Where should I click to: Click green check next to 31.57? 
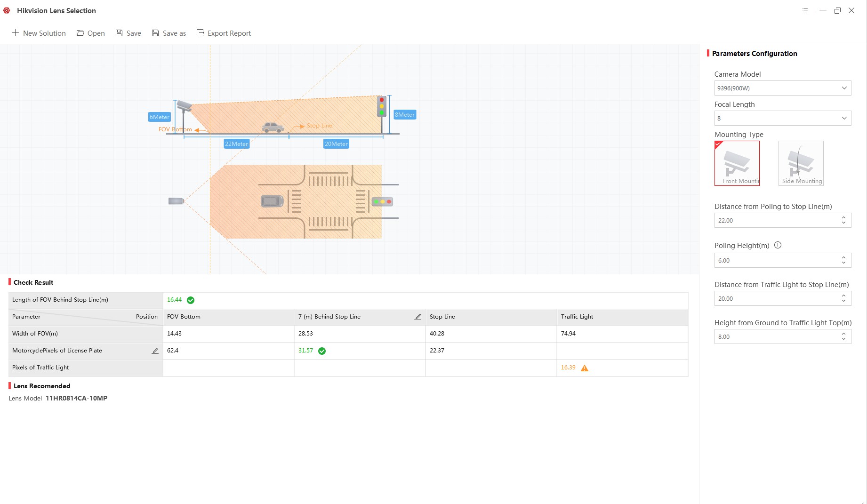click(x=322, y=351)
